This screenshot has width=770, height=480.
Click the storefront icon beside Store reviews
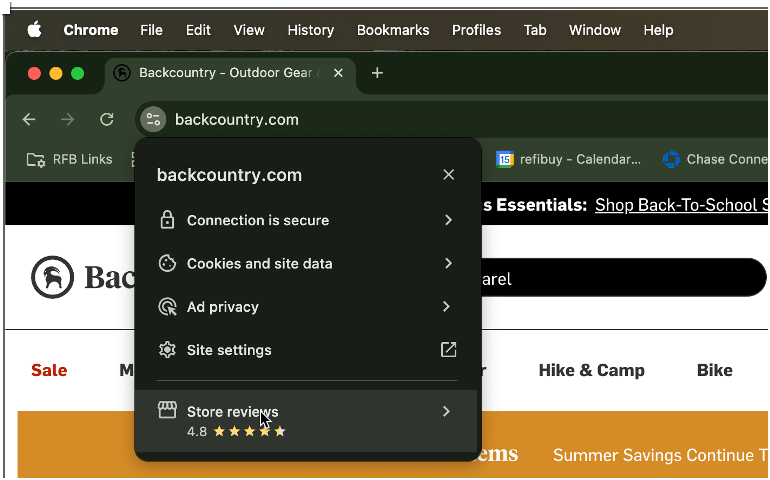click(167, 410)
